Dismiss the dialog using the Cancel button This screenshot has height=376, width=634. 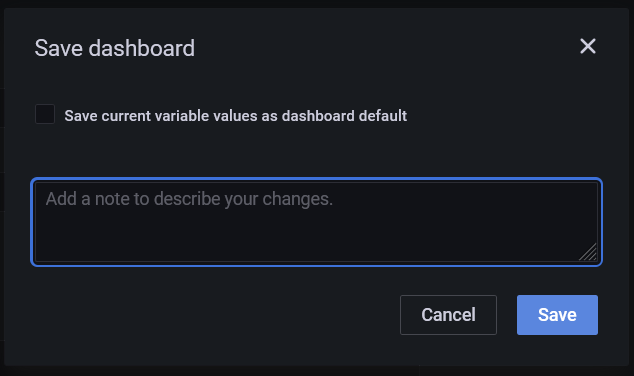click(x=448, y=315)
